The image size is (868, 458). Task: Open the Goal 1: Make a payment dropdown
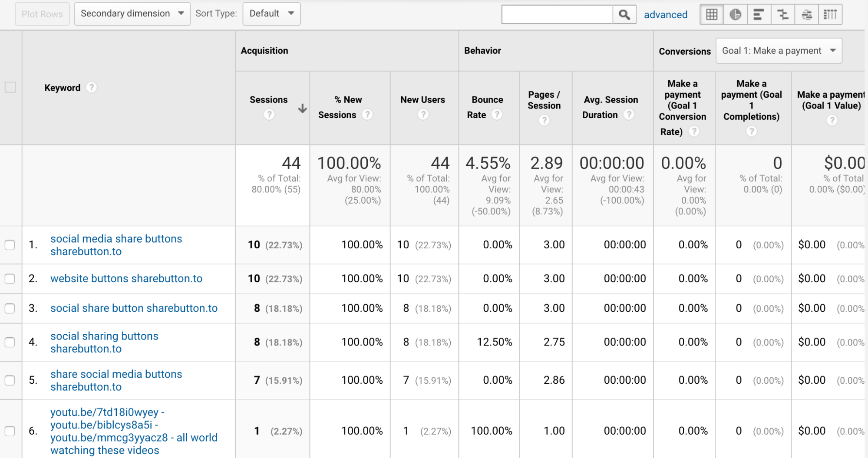coord(779,51)
